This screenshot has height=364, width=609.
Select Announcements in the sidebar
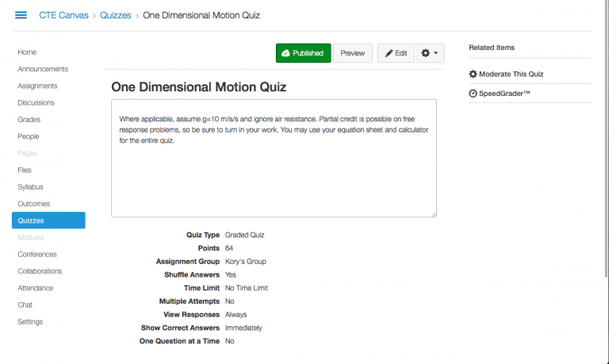pos(43,69)
